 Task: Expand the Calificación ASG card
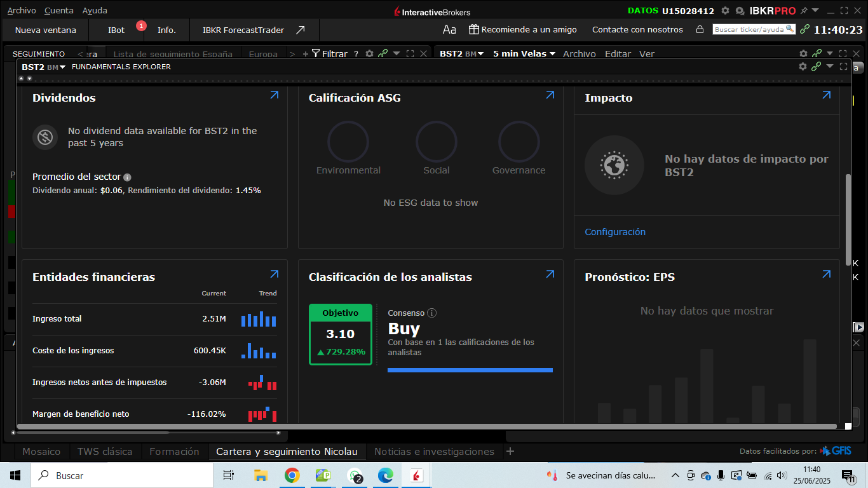tap(550, 95)
